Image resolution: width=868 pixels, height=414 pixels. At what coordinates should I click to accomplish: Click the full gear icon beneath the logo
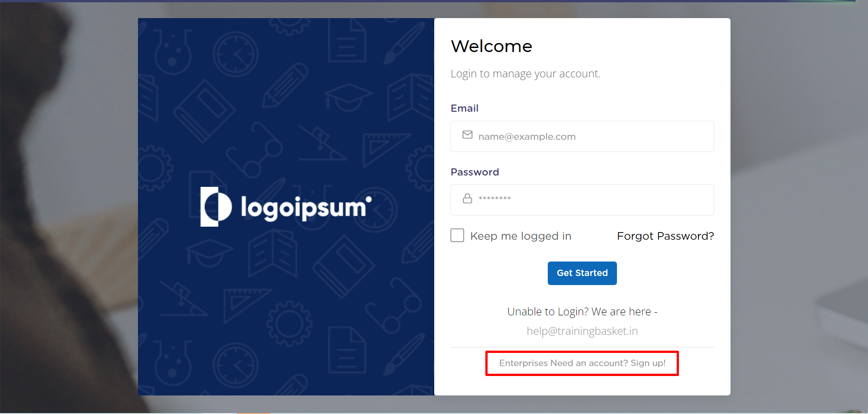289,324
